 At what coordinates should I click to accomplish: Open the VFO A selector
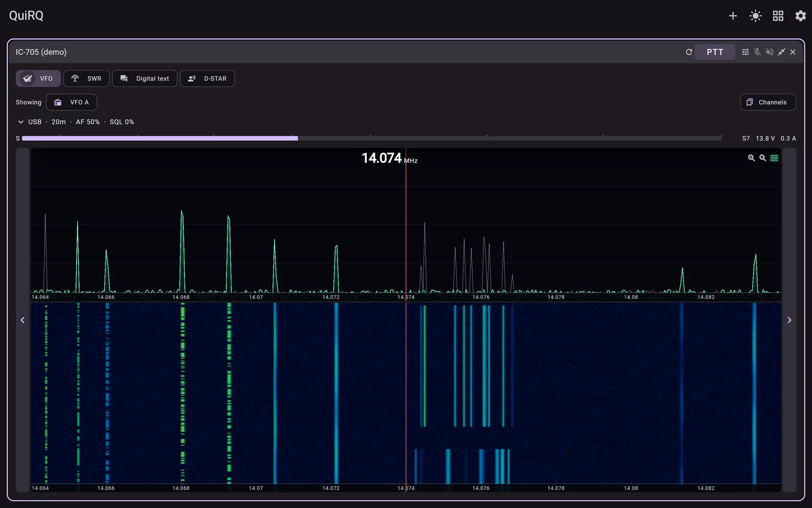[x=72, y=102]
